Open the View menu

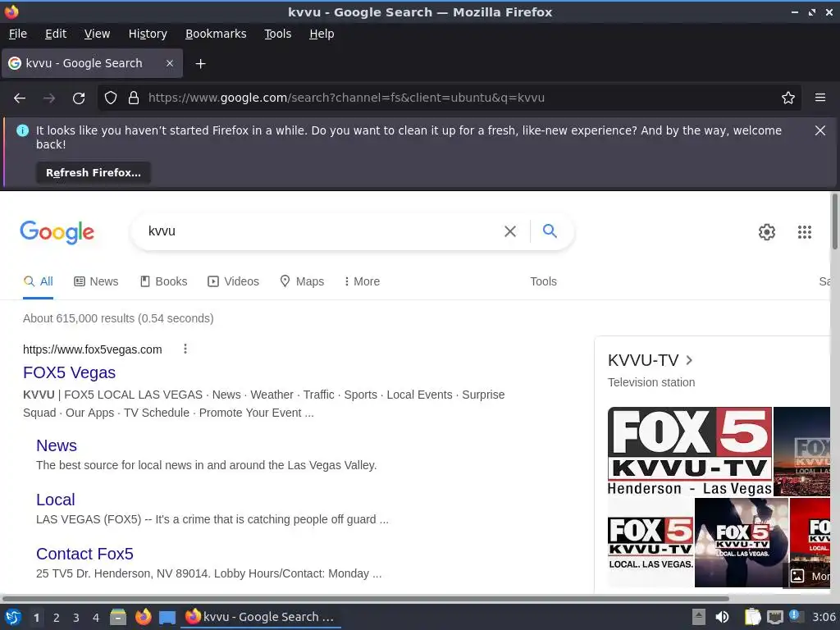97,34
